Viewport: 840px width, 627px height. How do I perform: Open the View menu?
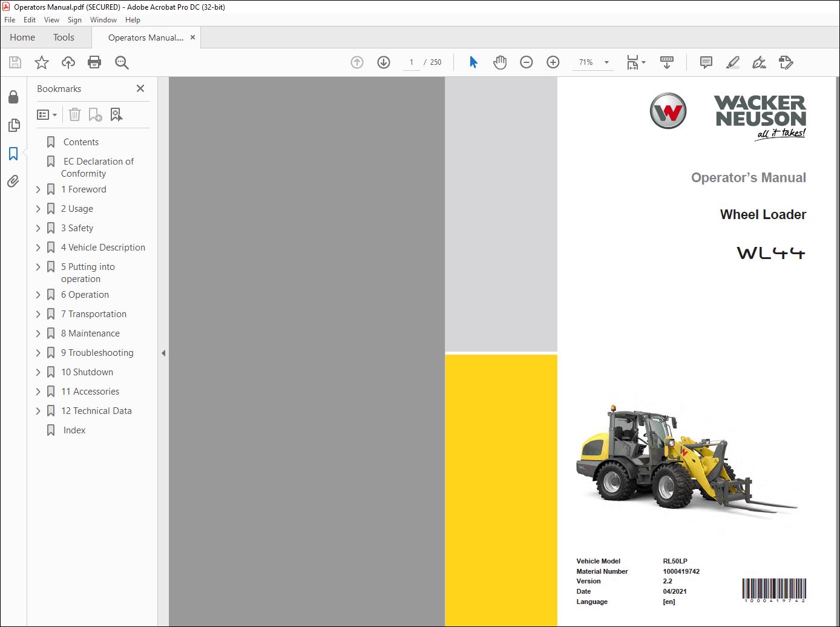click(x=51, y=20)
